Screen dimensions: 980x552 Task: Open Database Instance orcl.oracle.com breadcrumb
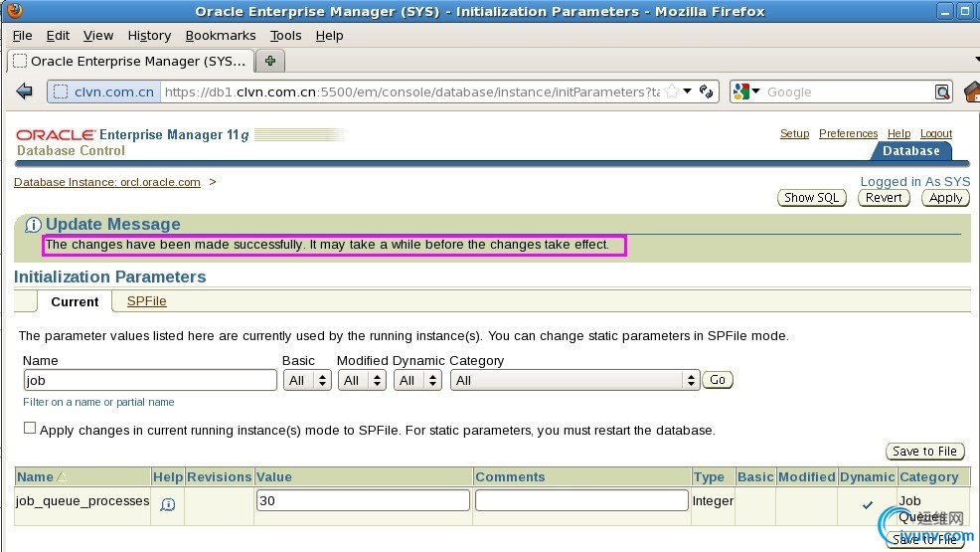coord(107,182)
